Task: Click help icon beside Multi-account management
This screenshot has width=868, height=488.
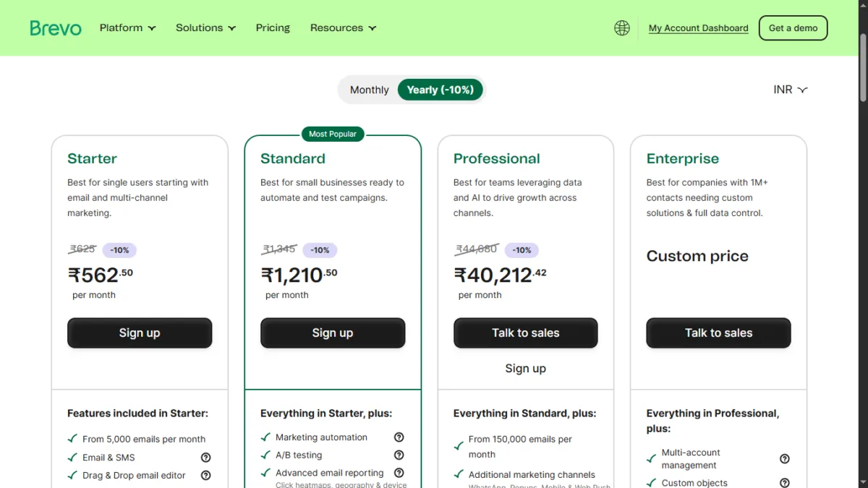Action: click(785, 459)
